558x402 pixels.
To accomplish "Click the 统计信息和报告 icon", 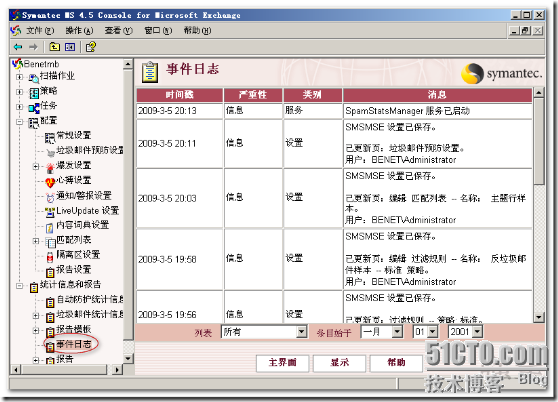I will coord(34,287).
